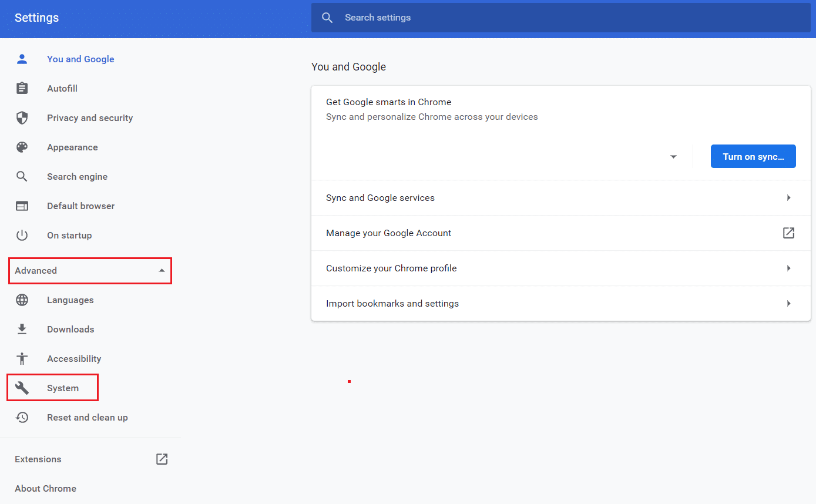816x504 pixels.
Task: Select the Languages globe icon
Action: coord(22,300)
